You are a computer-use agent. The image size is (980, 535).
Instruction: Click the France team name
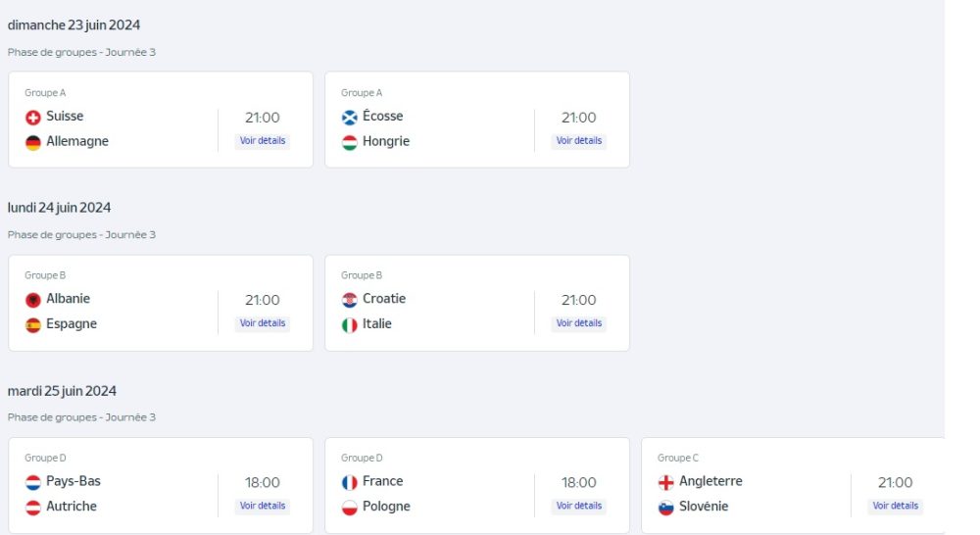[382, 481]
